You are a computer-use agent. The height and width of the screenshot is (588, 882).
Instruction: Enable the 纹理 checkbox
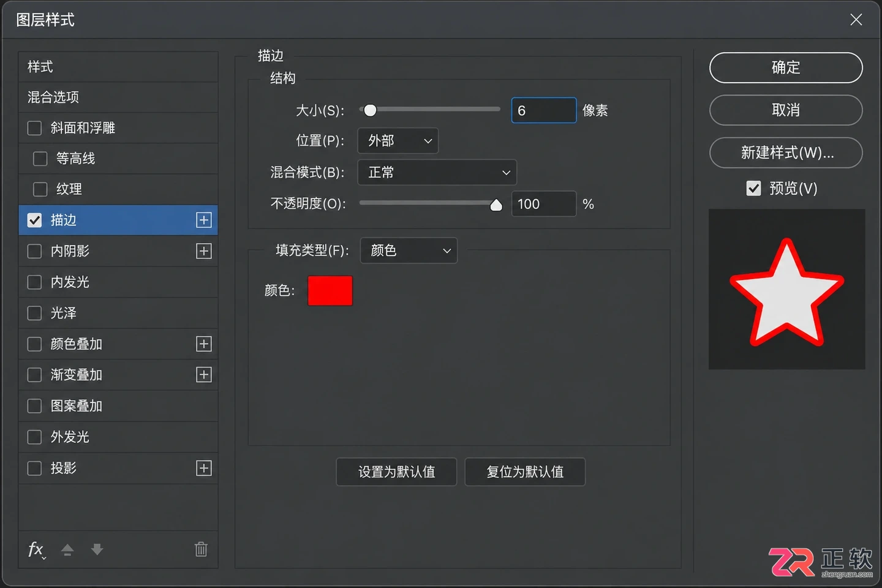[40, 189]
